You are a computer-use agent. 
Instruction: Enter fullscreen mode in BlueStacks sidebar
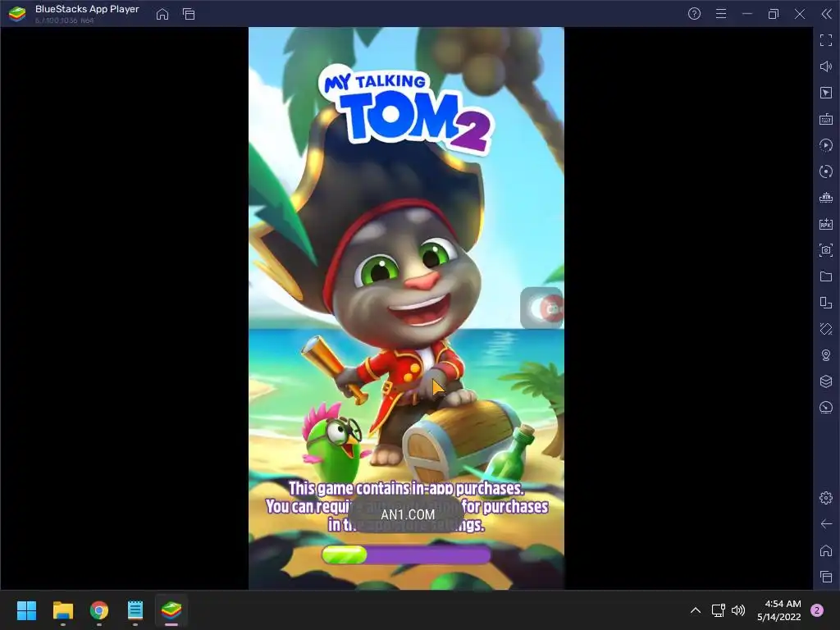pyautogui.click(x=825, y=40)
